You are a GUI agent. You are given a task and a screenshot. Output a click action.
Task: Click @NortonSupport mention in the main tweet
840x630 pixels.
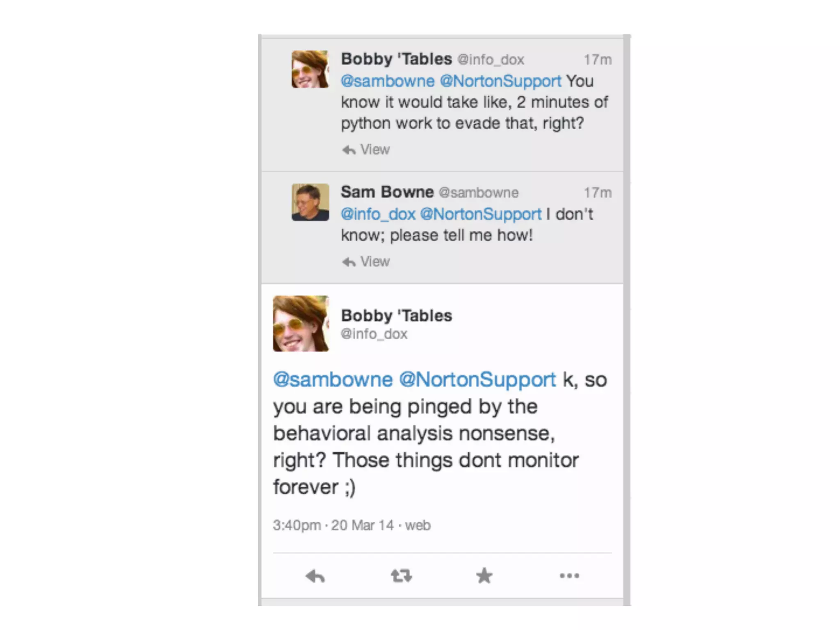click(477, 380)
